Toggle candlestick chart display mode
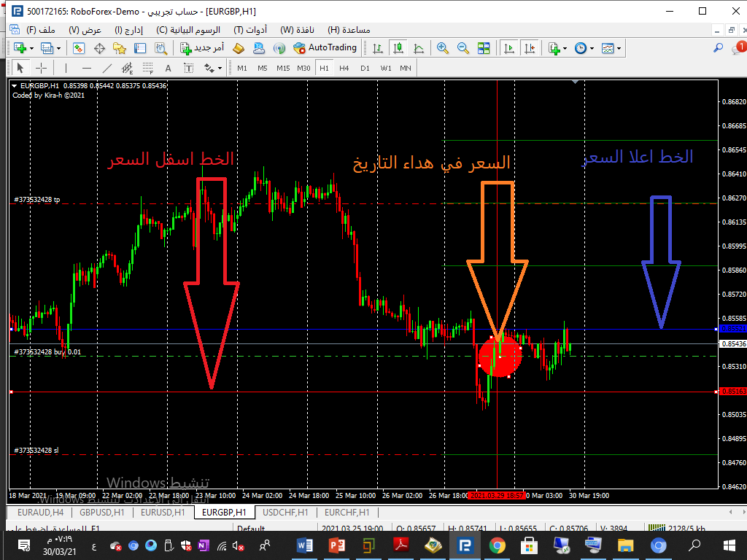Image resolution: width=747 pixels, height=560 pixels. click(398, 48)
